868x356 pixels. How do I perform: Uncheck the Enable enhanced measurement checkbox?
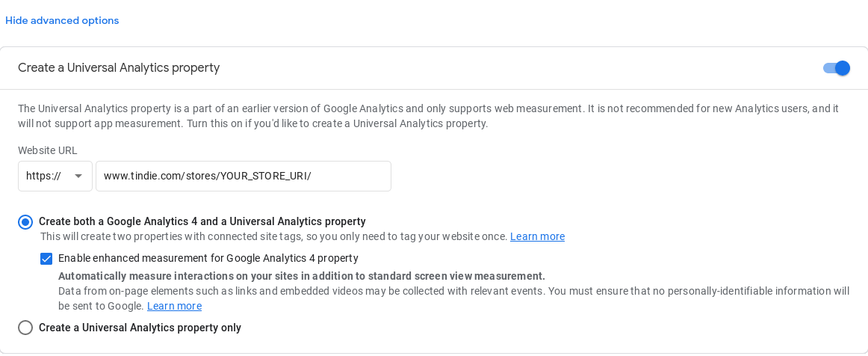pyautogui.click(x=46, y=258)
